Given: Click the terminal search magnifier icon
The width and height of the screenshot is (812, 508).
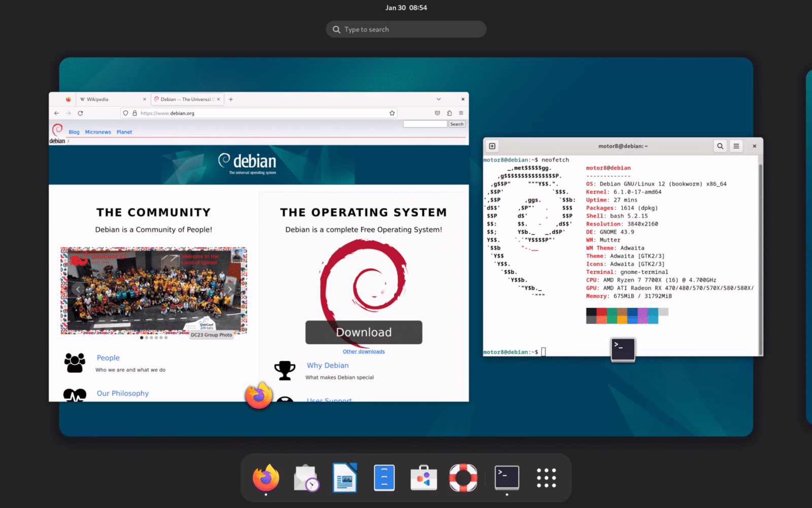Looking at the screenshot, I should (x=720, y=146).
